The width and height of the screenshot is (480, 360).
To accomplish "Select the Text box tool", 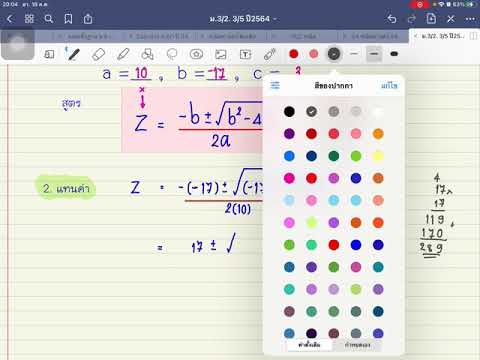I will (x=245, y=54).
